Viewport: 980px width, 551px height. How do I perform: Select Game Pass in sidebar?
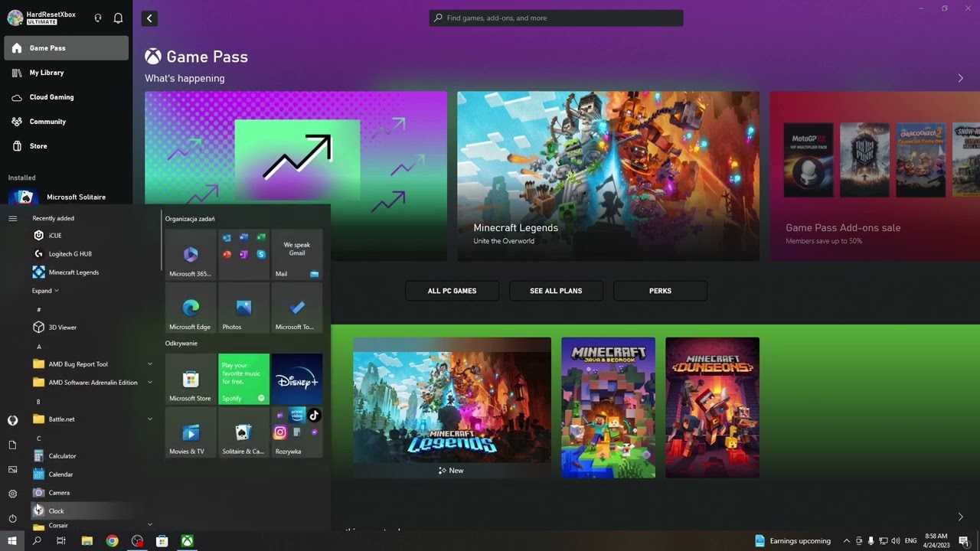click(x=66, y=48)
